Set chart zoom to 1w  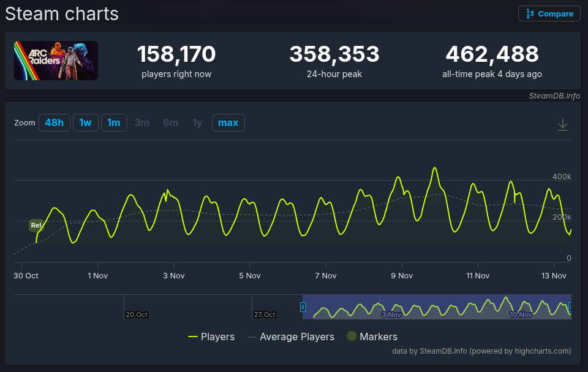[x=86, y=122]
